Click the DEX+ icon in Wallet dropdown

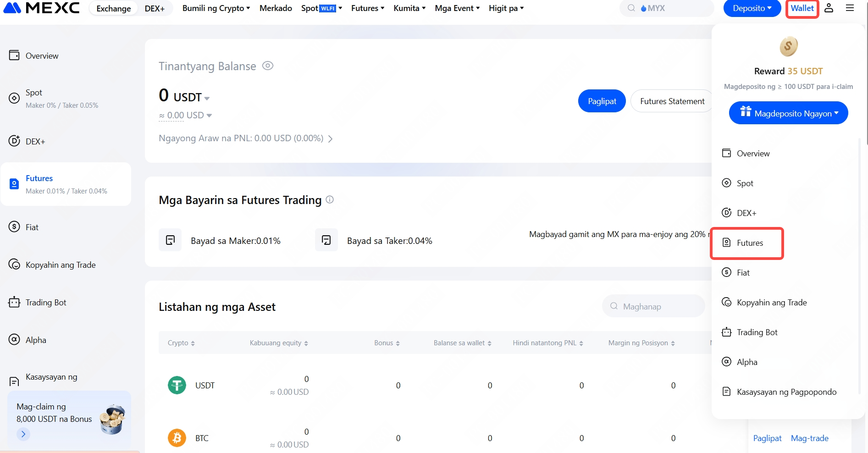coord(726,213)
